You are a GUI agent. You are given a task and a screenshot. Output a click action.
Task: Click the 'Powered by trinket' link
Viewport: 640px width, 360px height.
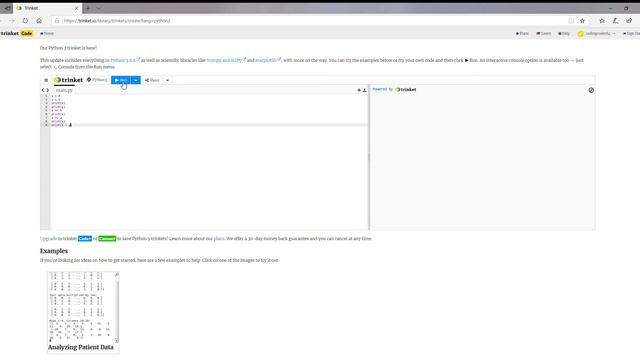(394, 89)
